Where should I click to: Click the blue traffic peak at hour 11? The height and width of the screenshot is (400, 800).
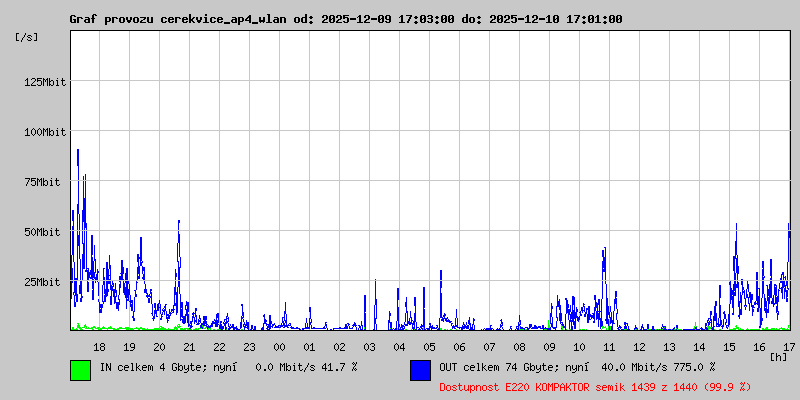[605, 248]
